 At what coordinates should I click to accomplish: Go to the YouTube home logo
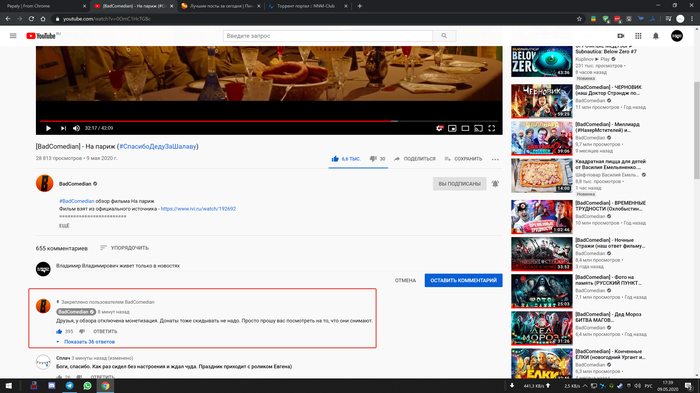[x=42, y=36]
